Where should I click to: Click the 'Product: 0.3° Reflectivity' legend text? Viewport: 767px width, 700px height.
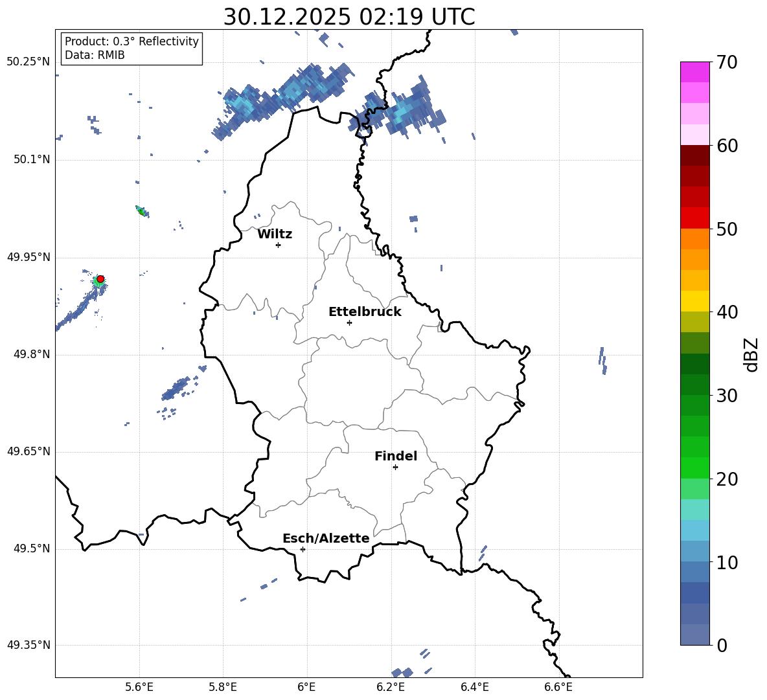click(132, 41)
